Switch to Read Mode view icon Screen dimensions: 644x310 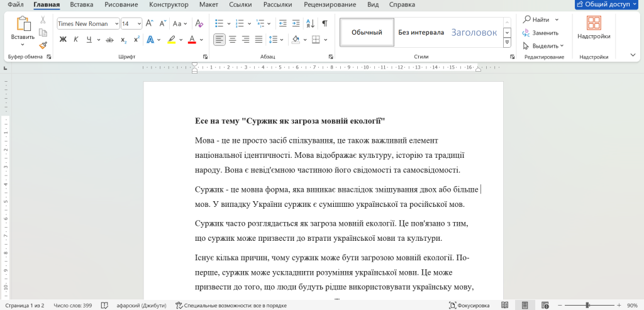coord(505,305)
